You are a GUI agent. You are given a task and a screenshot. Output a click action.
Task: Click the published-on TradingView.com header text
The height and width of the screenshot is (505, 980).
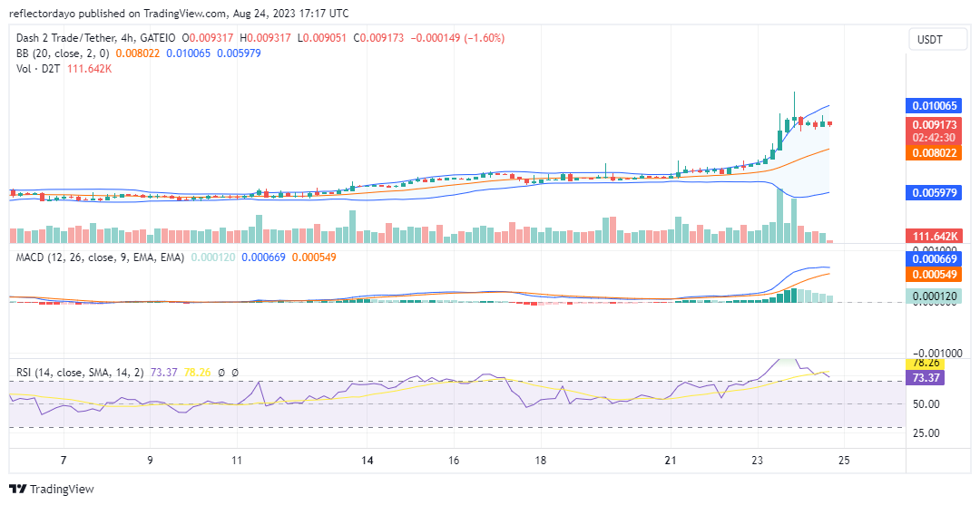(x=179, y=13)
